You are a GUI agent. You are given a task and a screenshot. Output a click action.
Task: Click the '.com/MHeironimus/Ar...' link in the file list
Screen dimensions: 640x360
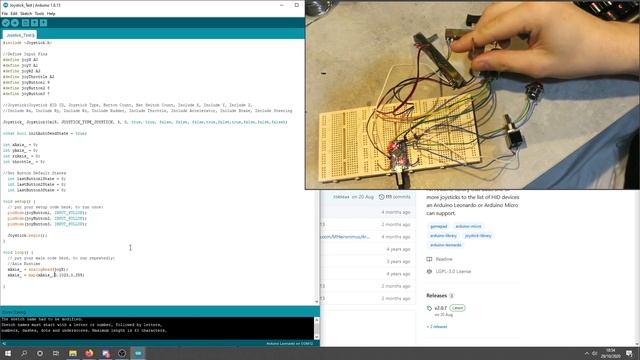(x=345, y=237)
